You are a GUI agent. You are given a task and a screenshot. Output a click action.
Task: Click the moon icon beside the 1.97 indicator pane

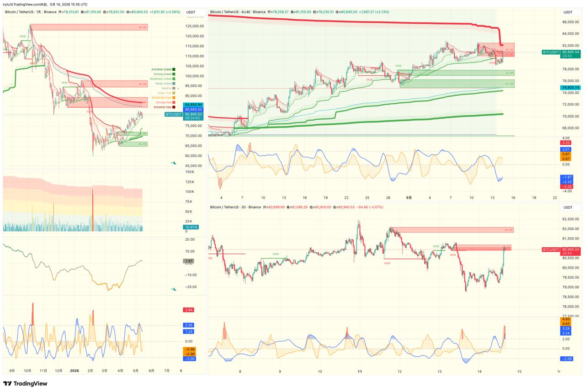click(175, 289)
